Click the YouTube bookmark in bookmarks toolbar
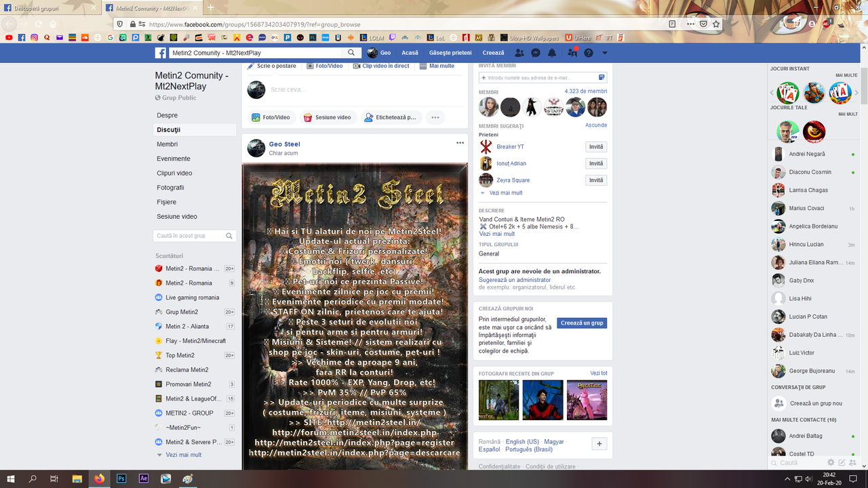 point(9,37)
